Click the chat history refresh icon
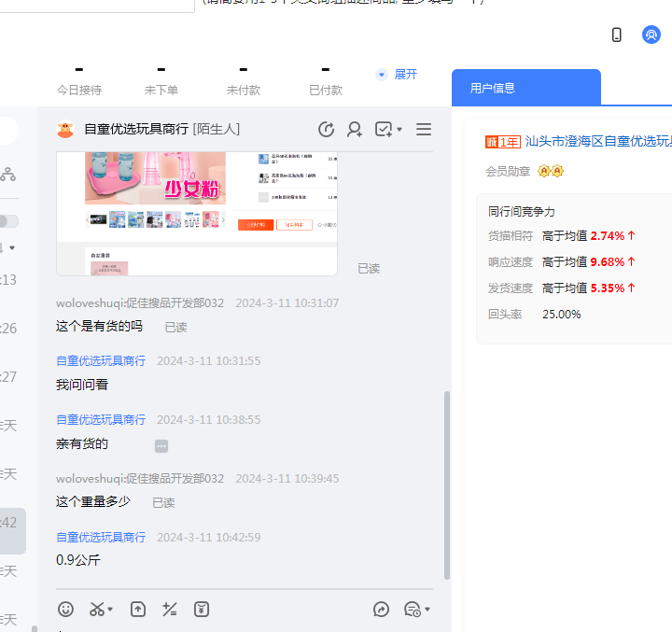The image size is (672, 632). (x=326, y=130)
